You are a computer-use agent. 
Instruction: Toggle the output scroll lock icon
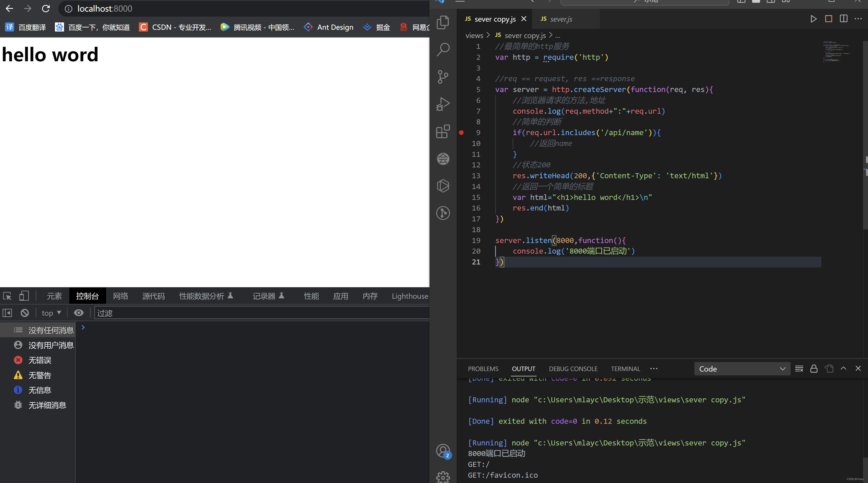pyautogui.click(x=814, y=368)
